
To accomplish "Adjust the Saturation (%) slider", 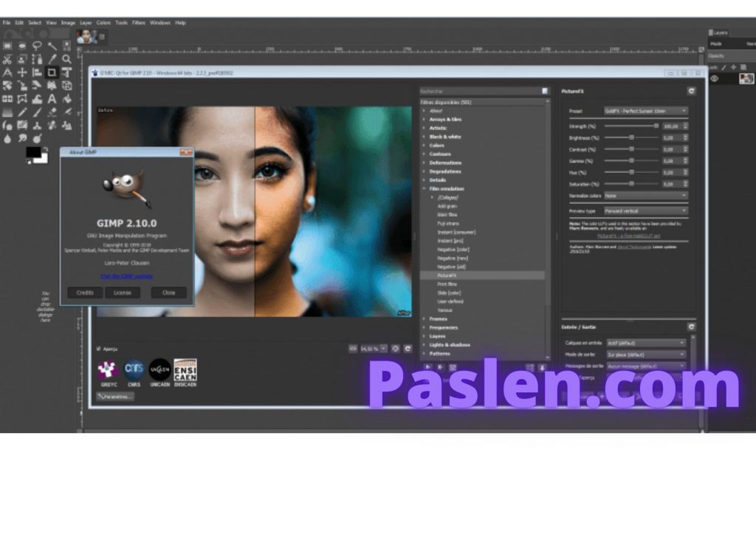I will tap(632, 184).
